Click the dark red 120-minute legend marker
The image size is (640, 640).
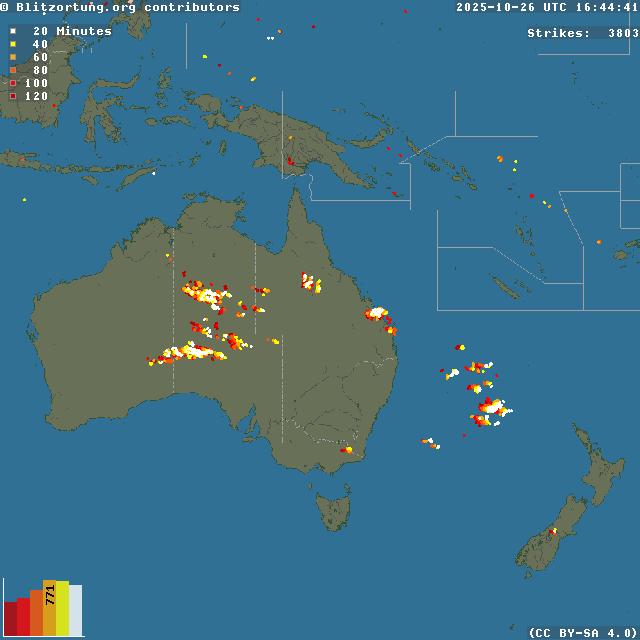(x=13, y=96)
